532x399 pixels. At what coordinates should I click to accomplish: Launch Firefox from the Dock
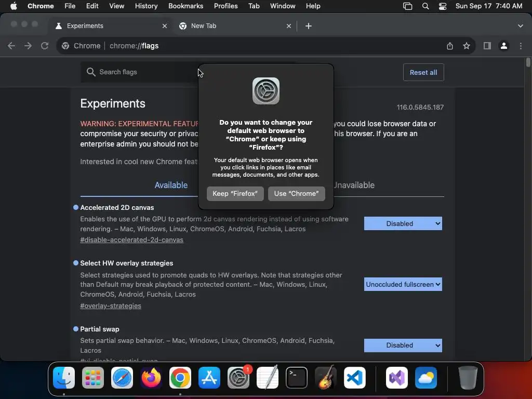[x=151, y=378]
